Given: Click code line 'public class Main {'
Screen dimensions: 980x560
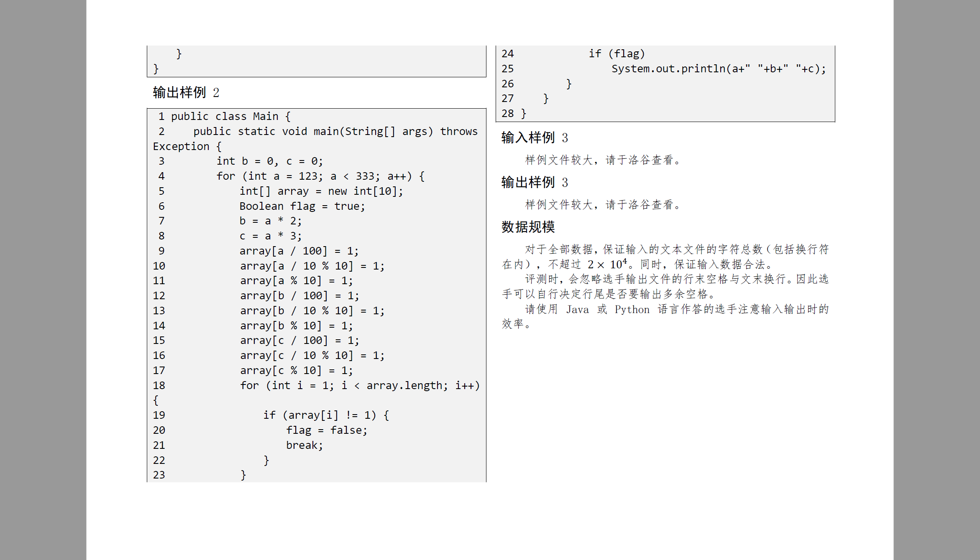Looking at the screenshot, I should coord(230,116).
